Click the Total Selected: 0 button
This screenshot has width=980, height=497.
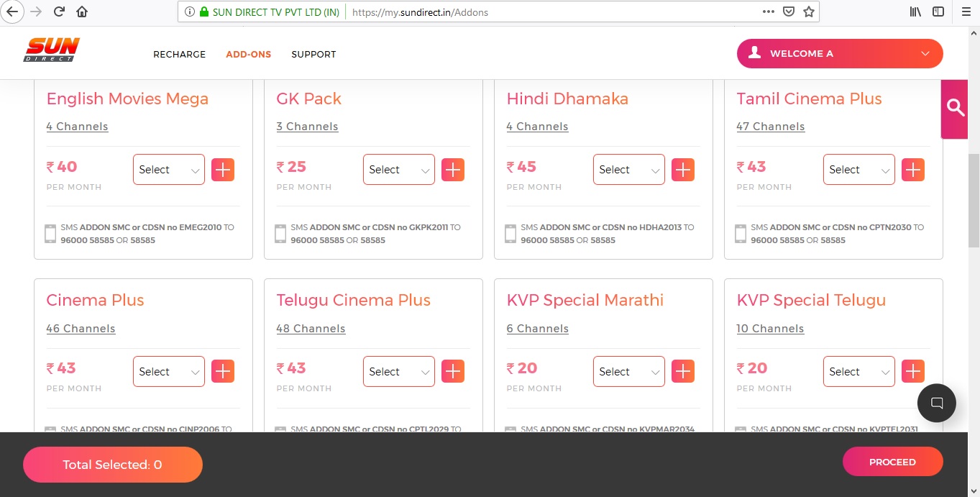[x=113, y=465]
